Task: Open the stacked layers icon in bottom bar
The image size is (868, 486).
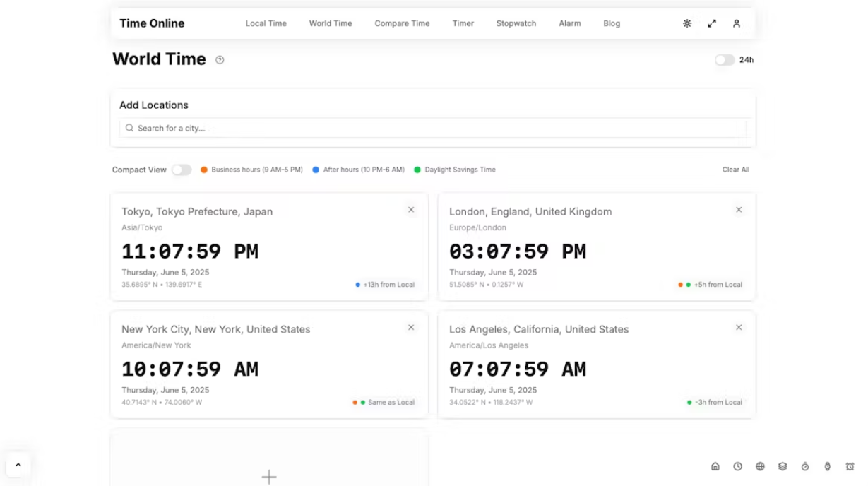Action: point(783,466)
